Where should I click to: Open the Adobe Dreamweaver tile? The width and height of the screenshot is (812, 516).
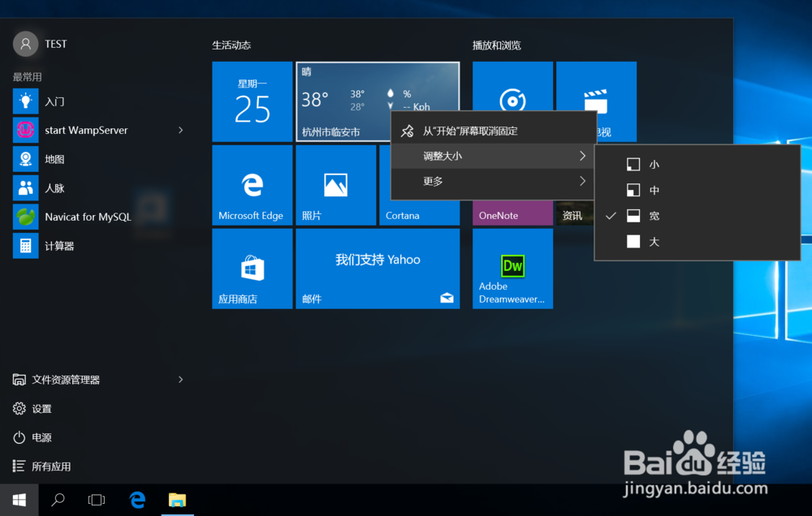512,269
